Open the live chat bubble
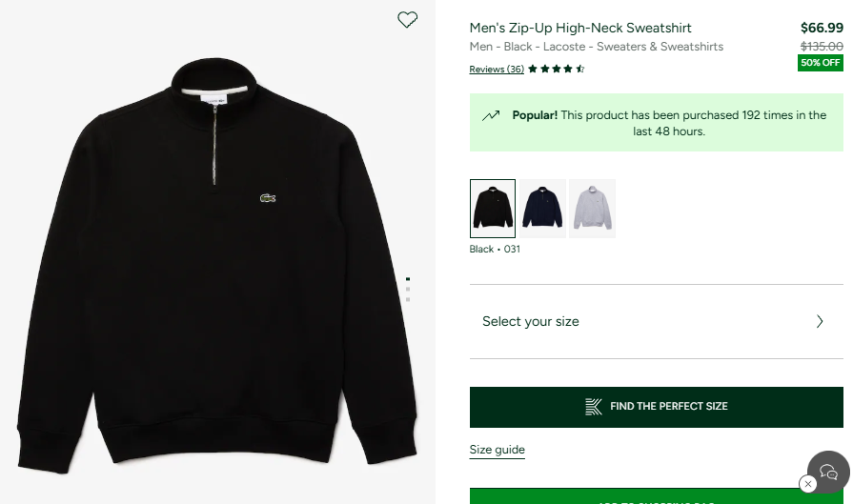The width and height of the screenshot is (853, 504). point(829,471)
